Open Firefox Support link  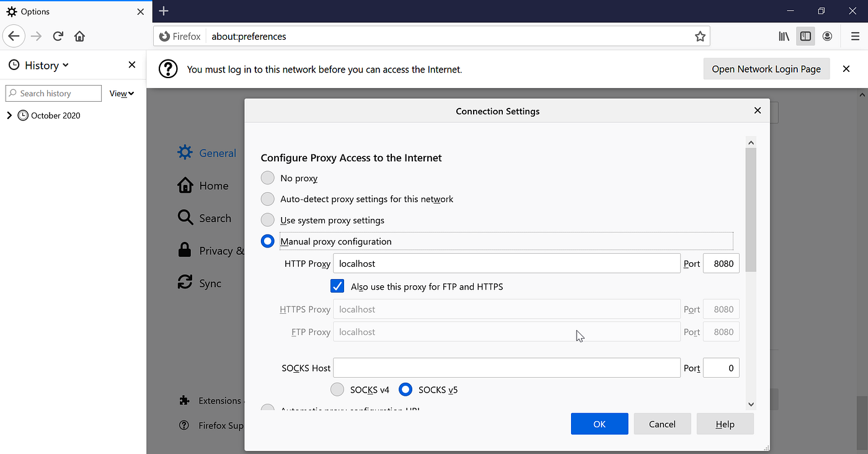pyautogui.click(x=211, y=425)
